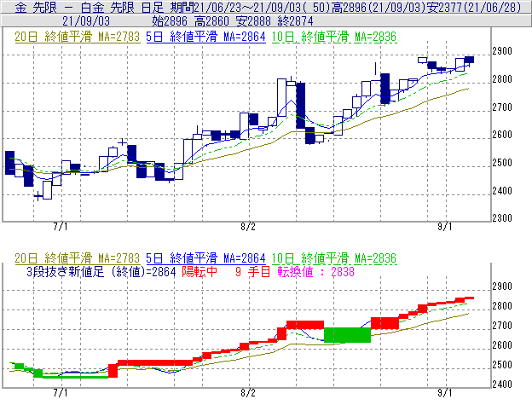
Task: Click the magenta 転換値：2838 text
Action: coord(315,272)
